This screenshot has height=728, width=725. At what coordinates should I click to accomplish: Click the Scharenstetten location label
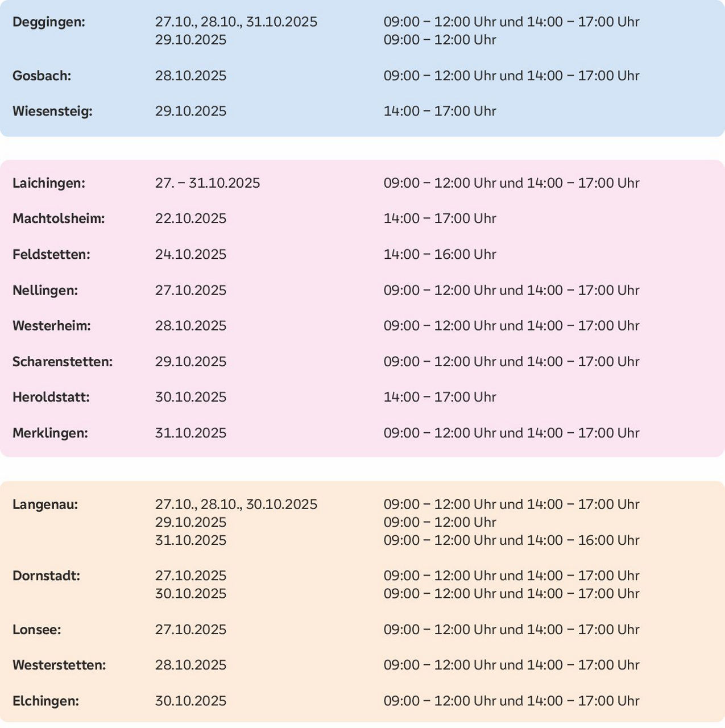point(63,362)
